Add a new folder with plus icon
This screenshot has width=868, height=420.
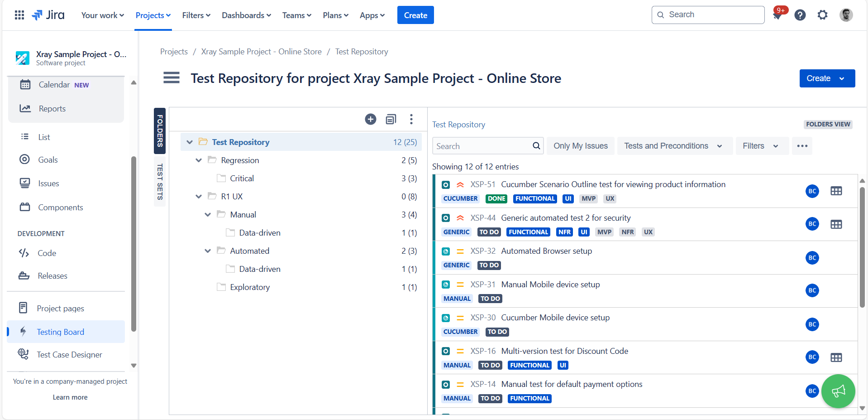pos(371,119)
